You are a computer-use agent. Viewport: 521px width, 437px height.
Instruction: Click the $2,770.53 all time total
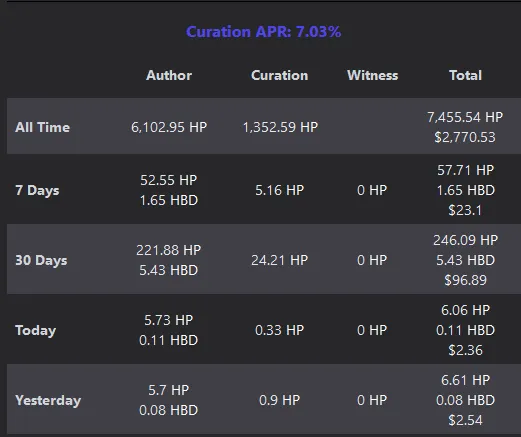pos(465,137)
